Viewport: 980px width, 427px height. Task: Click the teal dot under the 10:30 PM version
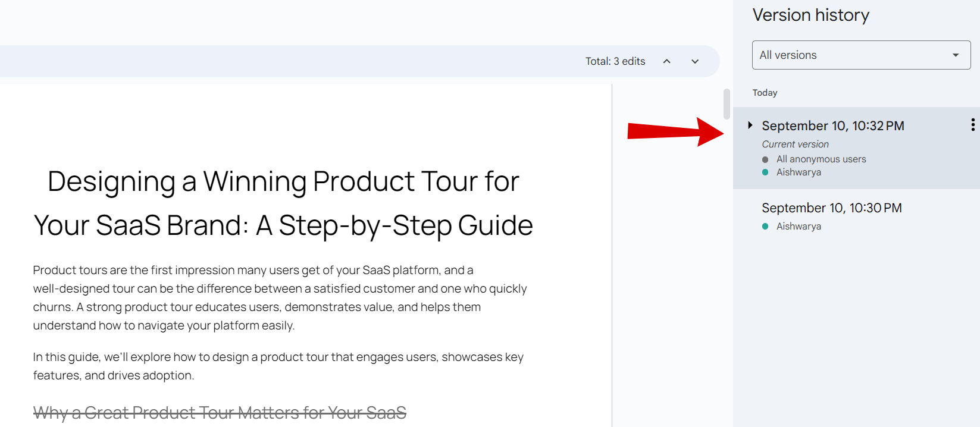(765, 226)
